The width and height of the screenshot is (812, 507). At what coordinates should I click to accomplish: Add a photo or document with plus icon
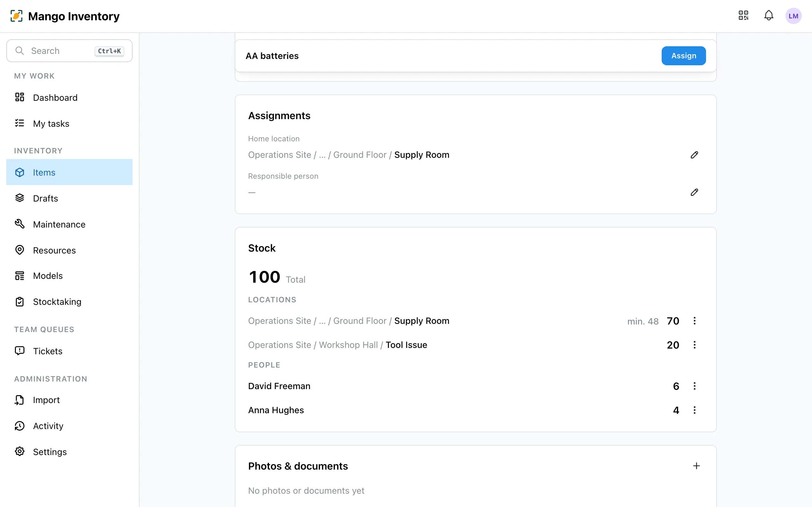click(696, 466)
